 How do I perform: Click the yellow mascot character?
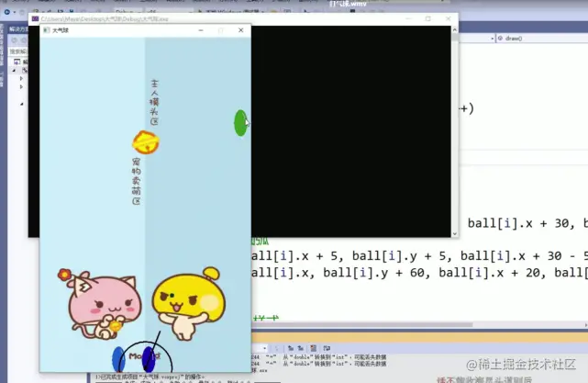pyautogui.click(x=189, y=303)
